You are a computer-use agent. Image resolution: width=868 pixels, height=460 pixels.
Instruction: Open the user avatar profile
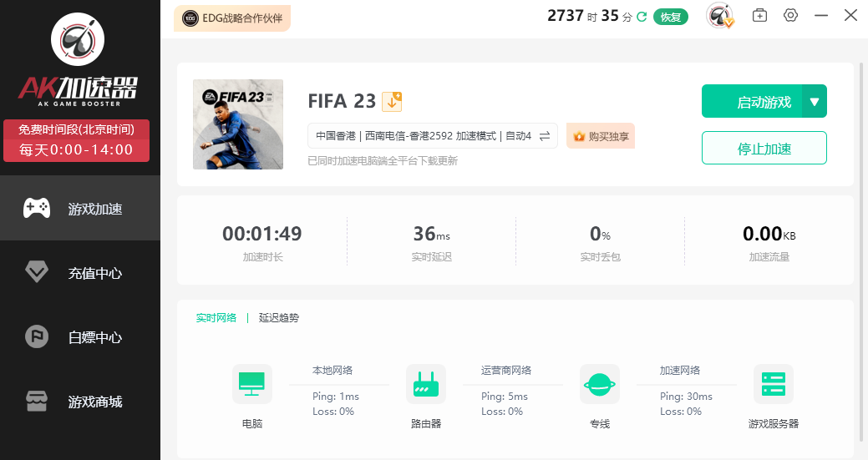click(x=719, y=16)
